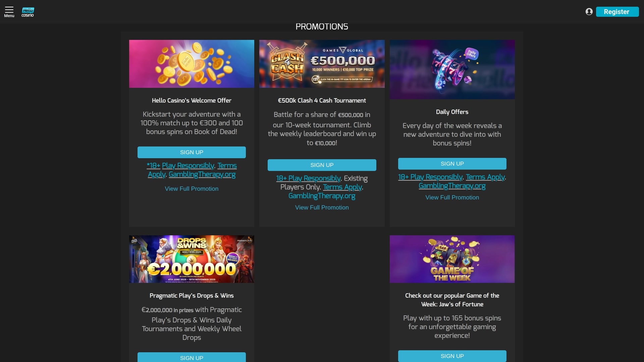Viewport: 644px width, 362px height.
Task: Open the account profile icon
Action: click(589, 11)
